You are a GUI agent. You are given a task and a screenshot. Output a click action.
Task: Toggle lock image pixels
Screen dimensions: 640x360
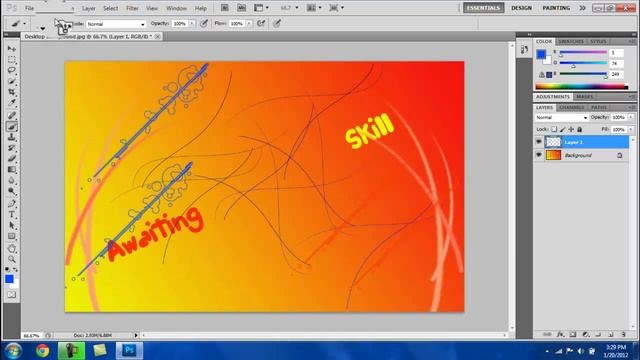point(562,129)
